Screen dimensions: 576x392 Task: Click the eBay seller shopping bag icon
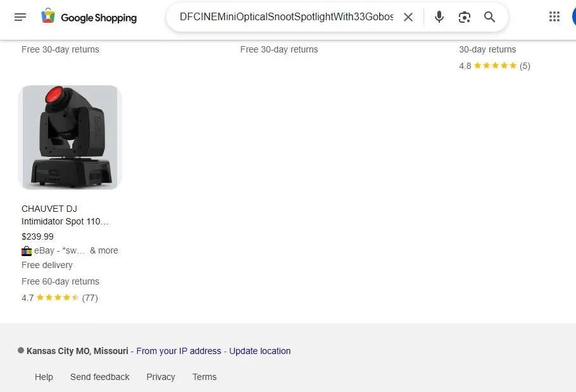27,251
